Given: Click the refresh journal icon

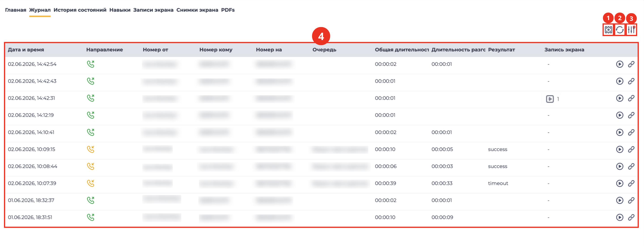Looking at the screenshot, I should coord(620,30).
